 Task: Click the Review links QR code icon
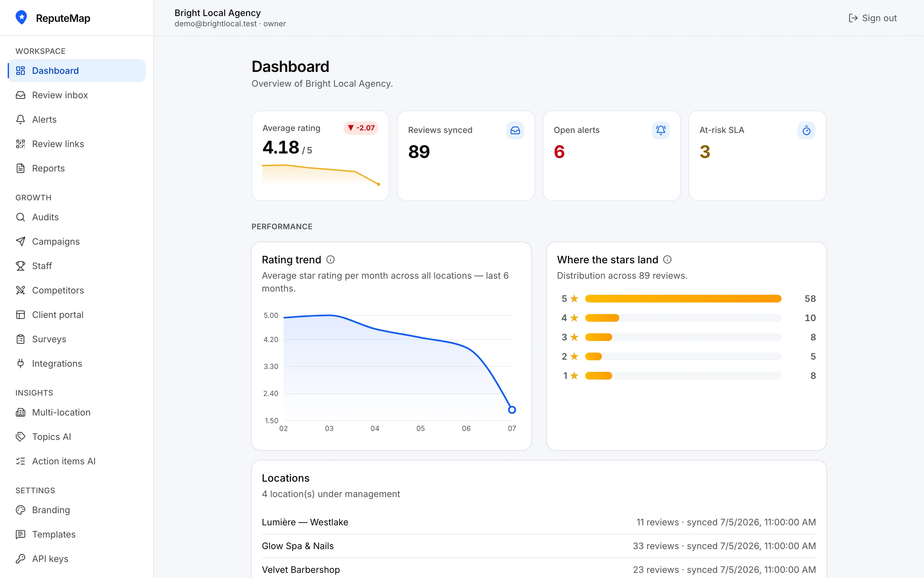click(21, 144)
